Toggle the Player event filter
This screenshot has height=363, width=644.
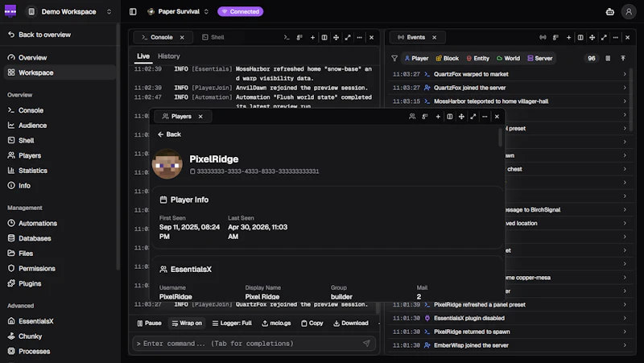pyautogui.click(x=416, y=58)
